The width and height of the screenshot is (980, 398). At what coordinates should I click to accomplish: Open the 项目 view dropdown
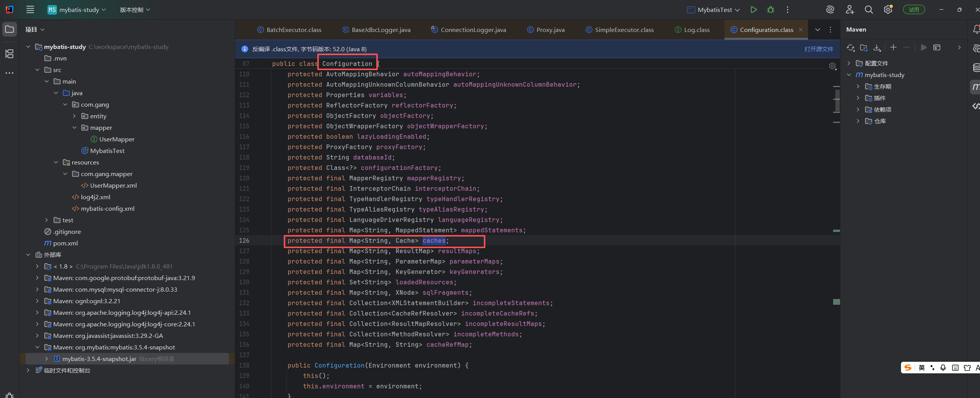tap(35, 29)
